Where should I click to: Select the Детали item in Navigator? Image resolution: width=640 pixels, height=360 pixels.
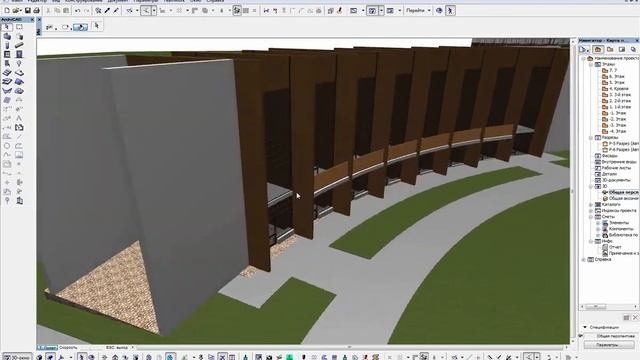click(x=606, y=174)
